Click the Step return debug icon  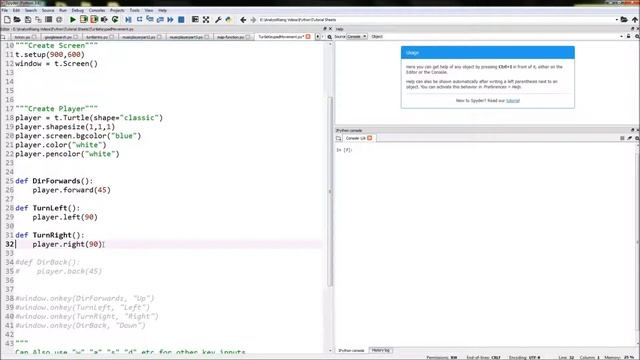click(160, 20)
